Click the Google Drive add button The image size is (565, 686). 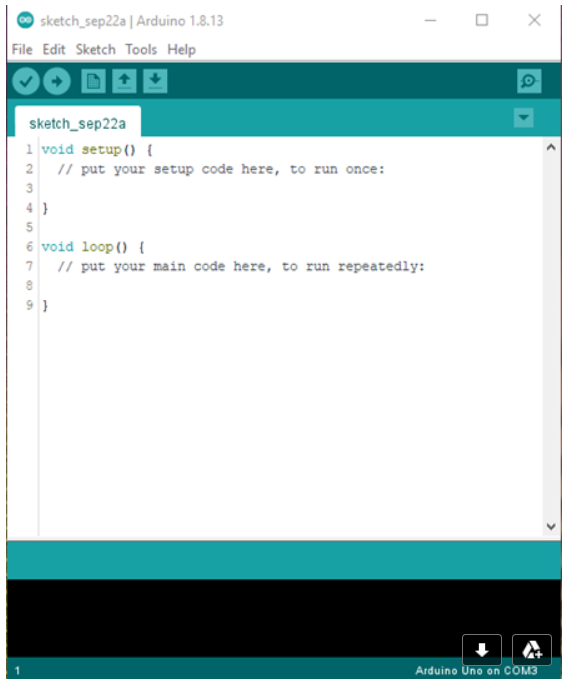pyautogui.click(x=532, y=650)
